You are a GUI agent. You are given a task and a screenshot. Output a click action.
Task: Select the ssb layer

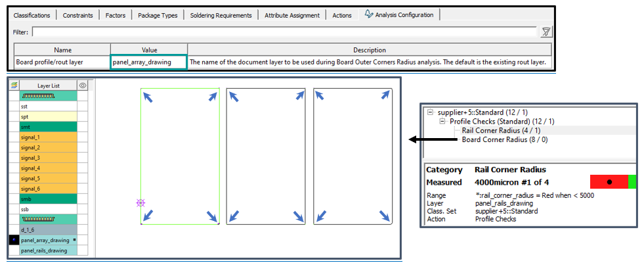point(48,209)
